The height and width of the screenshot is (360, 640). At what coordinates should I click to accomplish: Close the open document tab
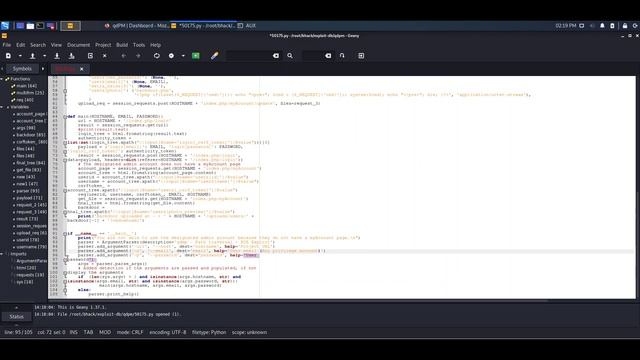pos(82,69)
